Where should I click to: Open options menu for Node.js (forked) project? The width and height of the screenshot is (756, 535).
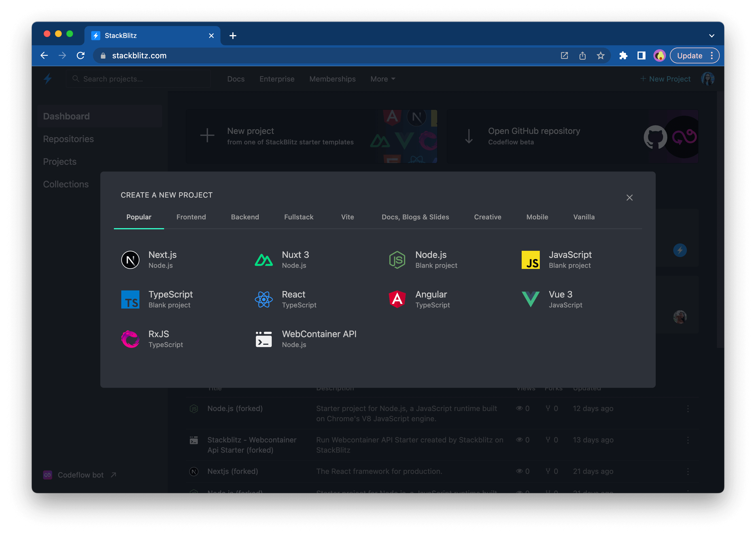tap(688, 408)
